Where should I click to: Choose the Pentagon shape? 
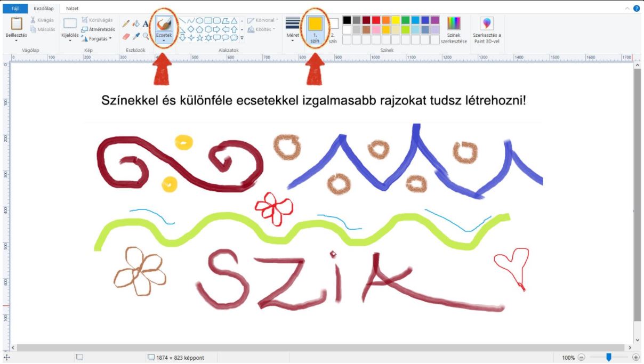199,29
